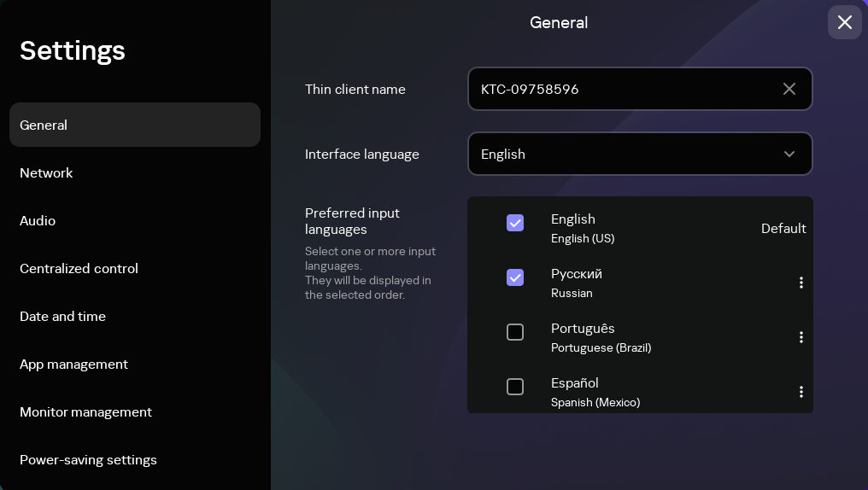Clear the Thin client name field
This screenshot has width=868, height=490.
point(789,89)
